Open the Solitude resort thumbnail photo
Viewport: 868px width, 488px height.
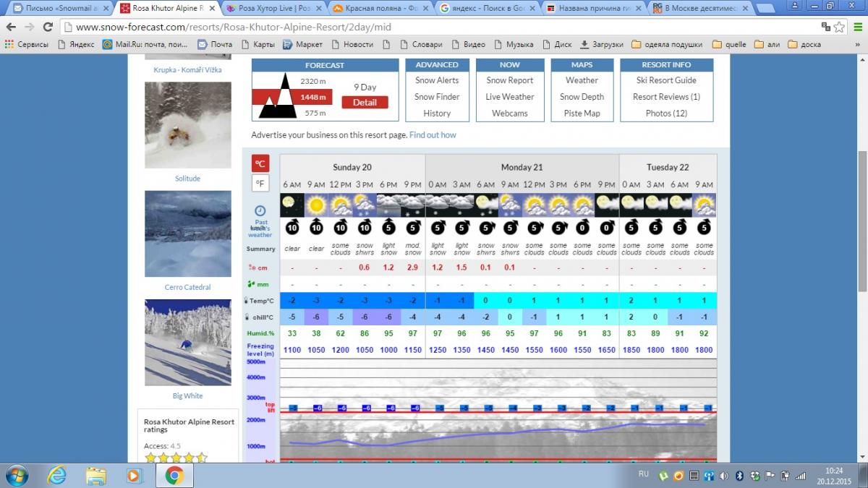click(188, 125)
